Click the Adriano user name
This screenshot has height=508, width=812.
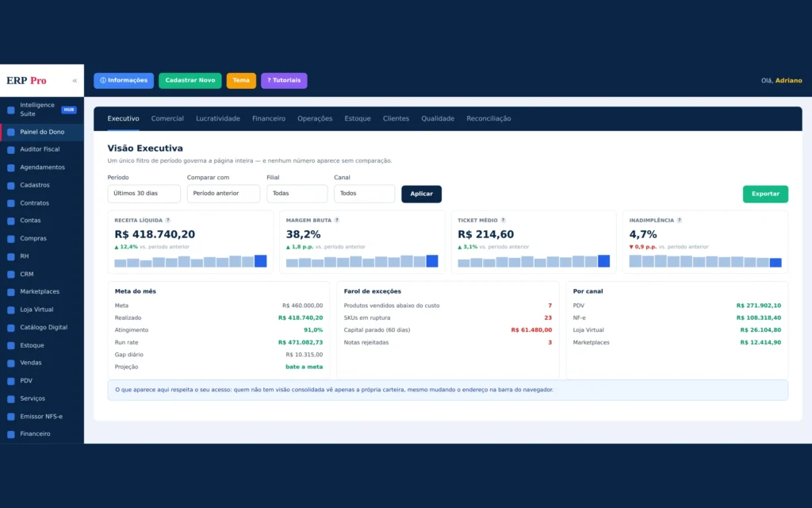click(788, 80)
